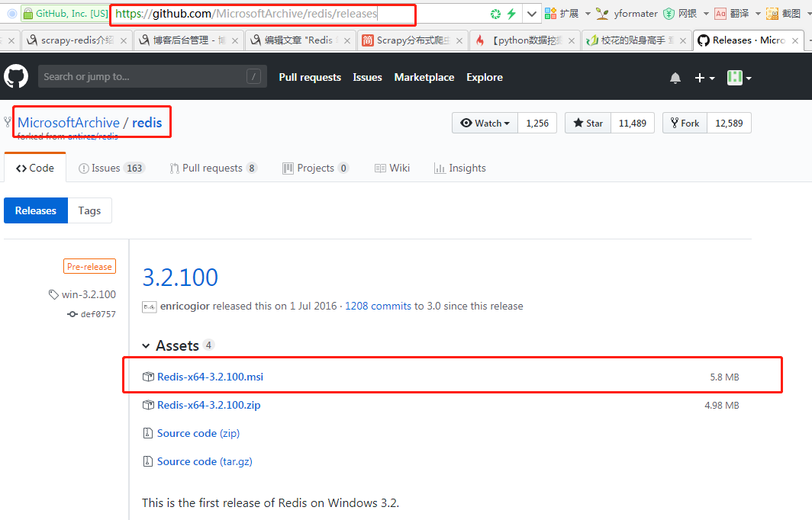Open the 1208 commits link

378,307
